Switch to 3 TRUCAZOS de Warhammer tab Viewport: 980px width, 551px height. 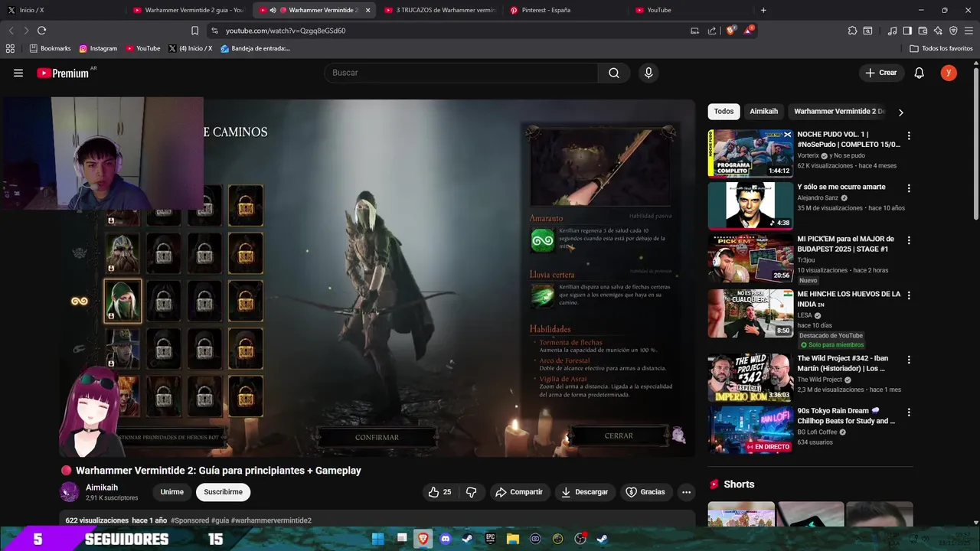[x=440, y=10]
